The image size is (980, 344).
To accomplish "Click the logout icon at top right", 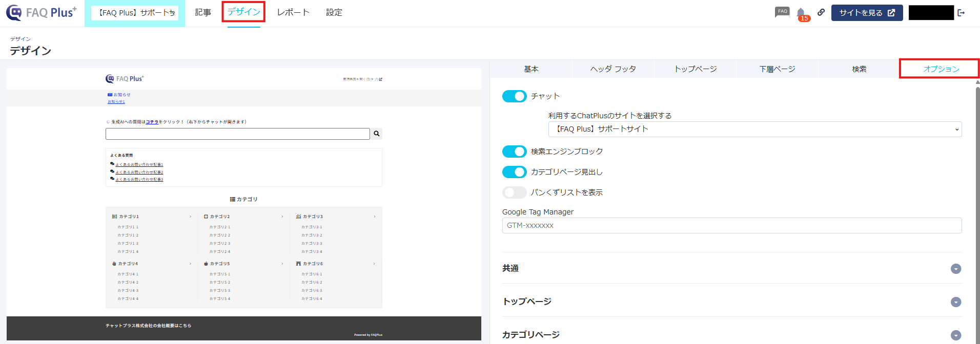I will 961,13.
